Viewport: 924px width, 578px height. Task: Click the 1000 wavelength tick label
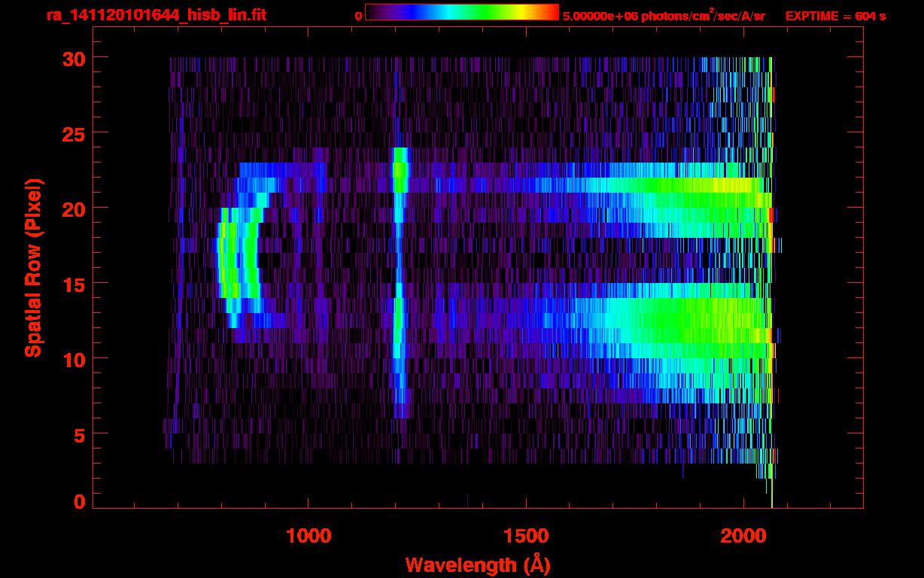pos(309,536)
